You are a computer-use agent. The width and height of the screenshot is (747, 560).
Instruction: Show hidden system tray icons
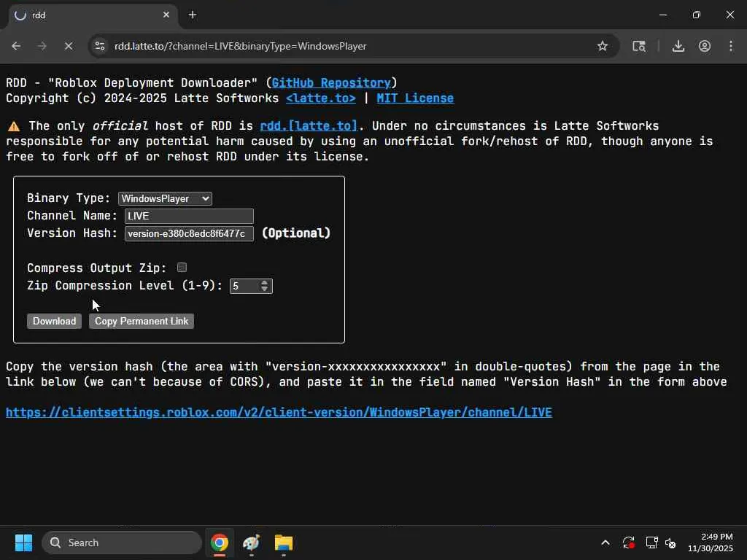[x=605, y=542]
